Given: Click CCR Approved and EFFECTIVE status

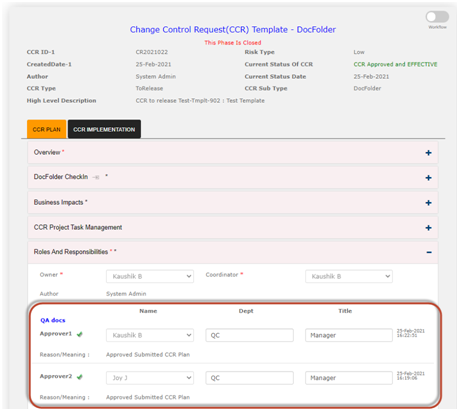Looking at the screenshot, I should (395, 64).
